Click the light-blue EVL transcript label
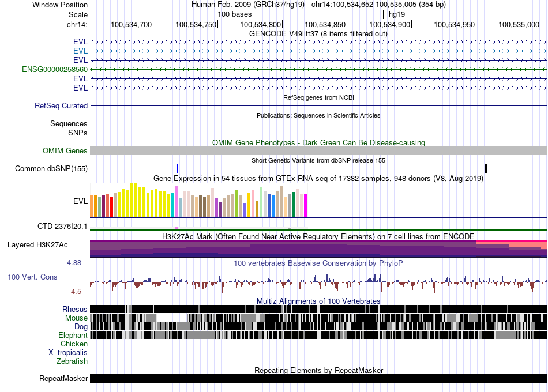This screenshot has width=548, height=392. click(x=80, y=51)
